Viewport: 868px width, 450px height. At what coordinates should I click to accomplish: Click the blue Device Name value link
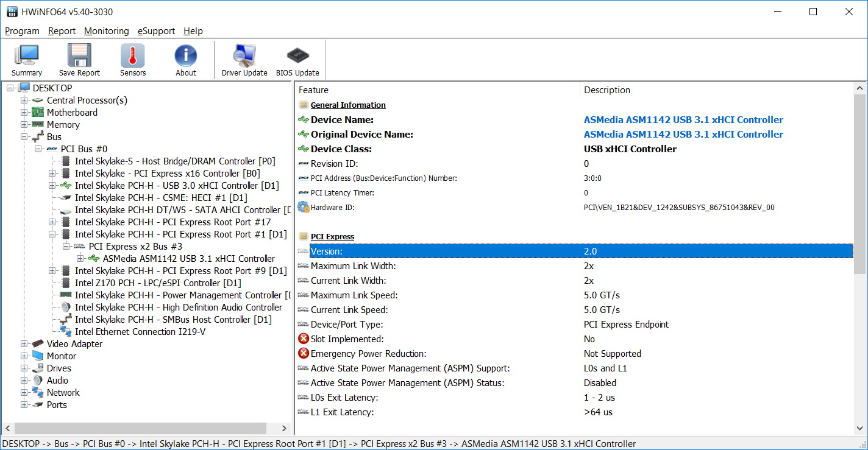point(683,120)
